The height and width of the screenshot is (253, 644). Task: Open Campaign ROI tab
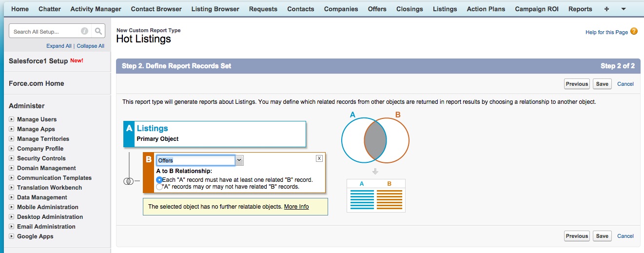(x=537, y=9)
